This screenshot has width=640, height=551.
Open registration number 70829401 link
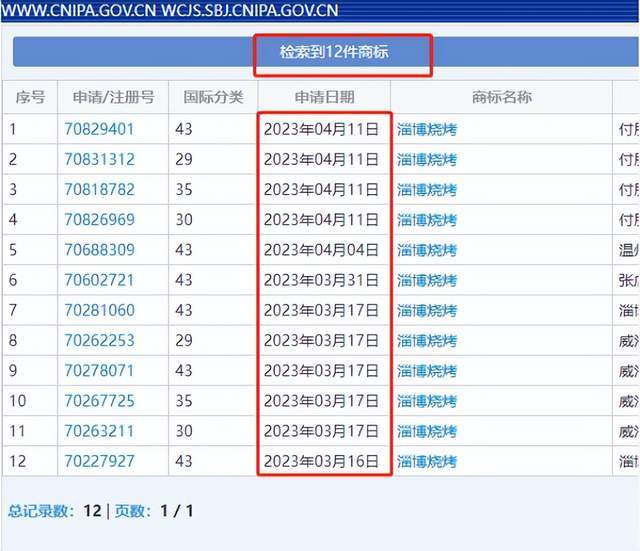[99, 129]
